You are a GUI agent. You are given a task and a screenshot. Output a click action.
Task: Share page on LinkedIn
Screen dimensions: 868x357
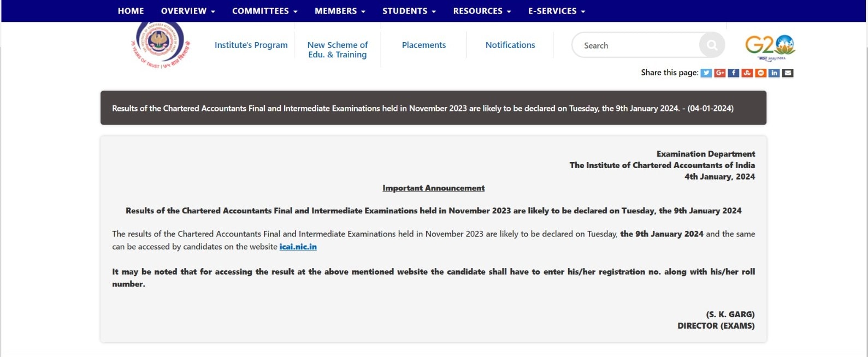point(774,73)
